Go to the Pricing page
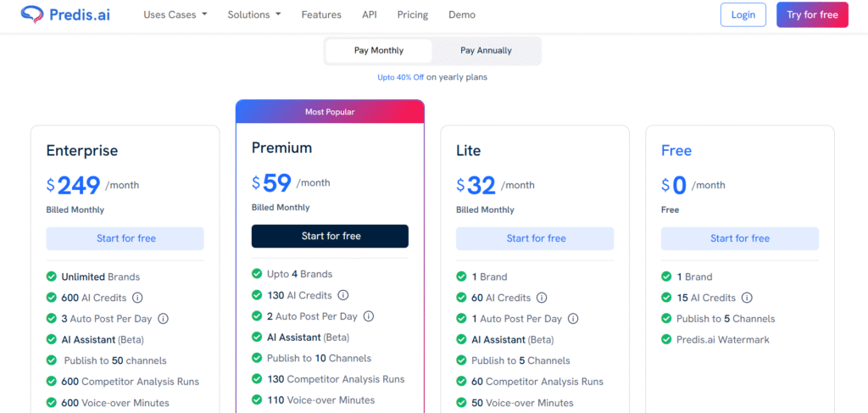Screen dimensions: 868x413 pyautogui.click(x=413, y=15)
